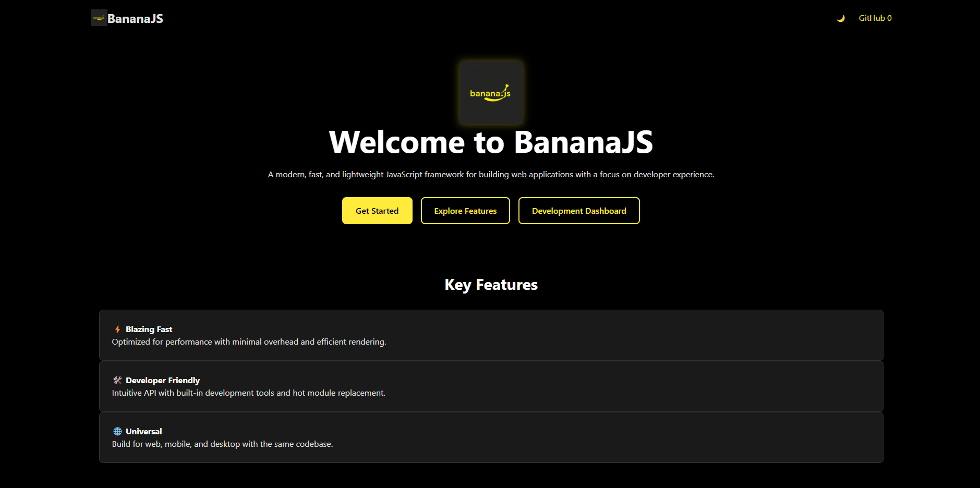The image size is (980, 488).
Task: Expand the Developer Friendly feature card
Action: [x=490, y=386]
